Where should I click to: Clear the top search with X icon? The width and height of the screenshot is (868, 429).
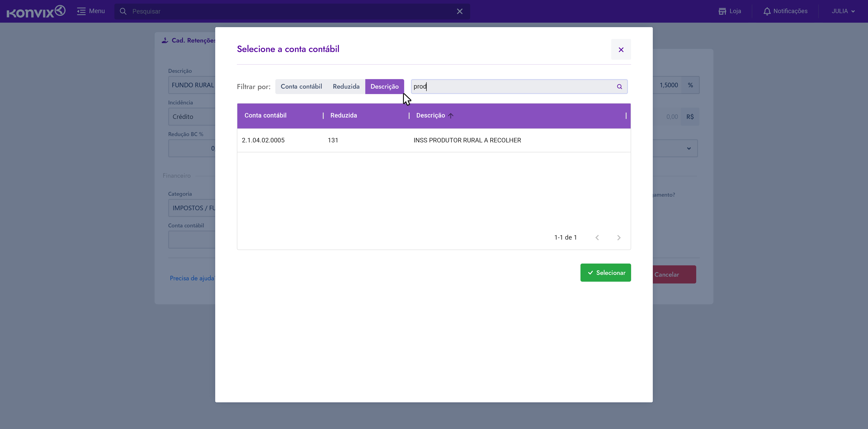(x=460, y=11)
